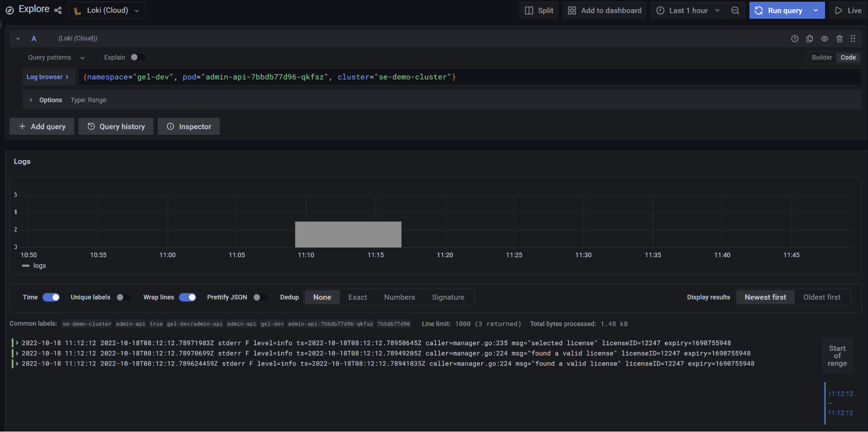Open the query help icon

[795, 39]
